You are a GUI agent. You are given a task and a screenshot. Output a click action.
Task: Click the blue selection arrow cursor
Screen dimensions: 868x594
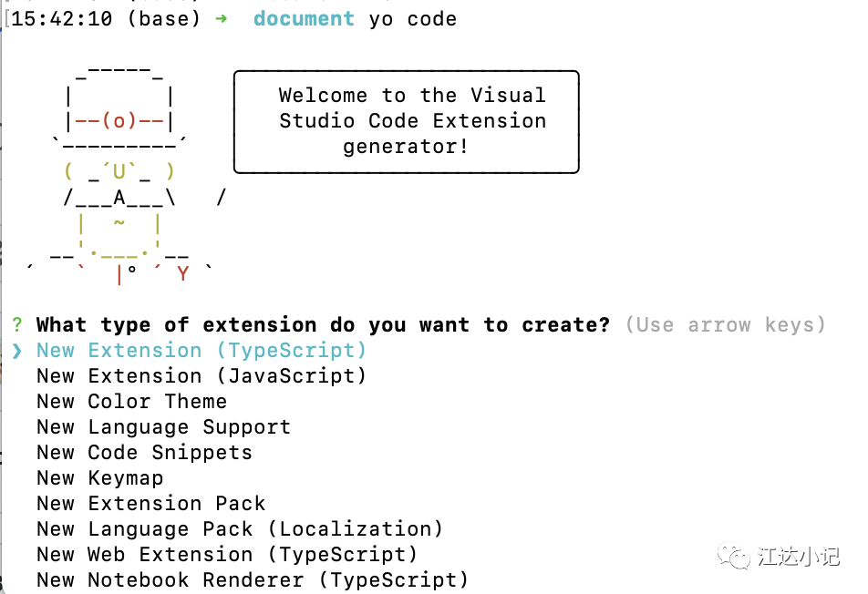[17, 351]
